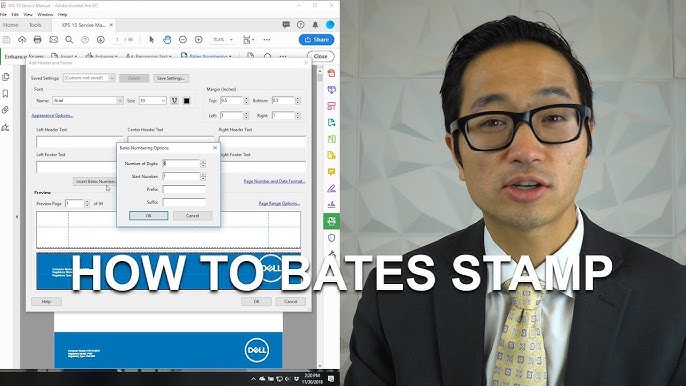Screen dimensions: 686x386
Task: Open the font Size dropdown
Action: tap(153, 101)
